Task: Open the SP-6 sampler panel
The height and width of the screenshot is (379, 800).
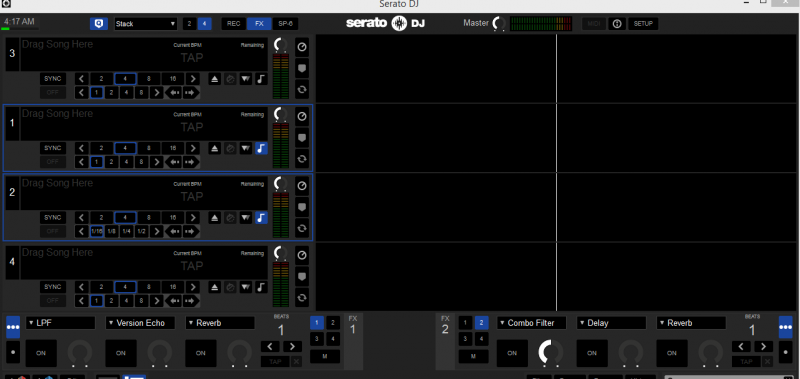Action: tap(285, 23)
